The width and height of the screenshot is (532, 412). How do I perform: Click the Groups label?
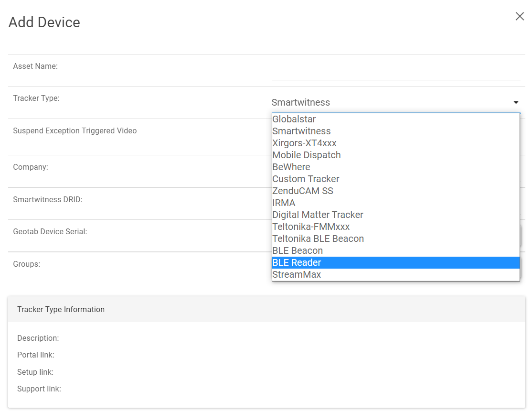(x=26, y=264)
